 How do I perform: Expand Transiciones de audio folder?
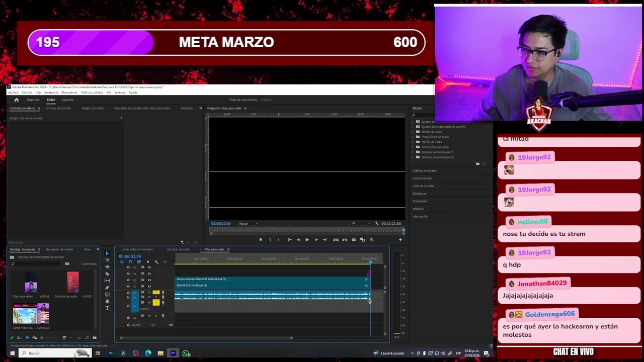(413, 137)
